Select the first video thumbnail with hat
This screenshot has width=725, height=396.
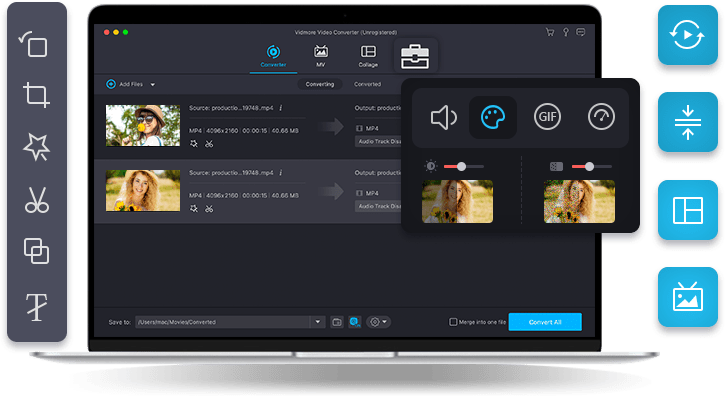[143, 125]
